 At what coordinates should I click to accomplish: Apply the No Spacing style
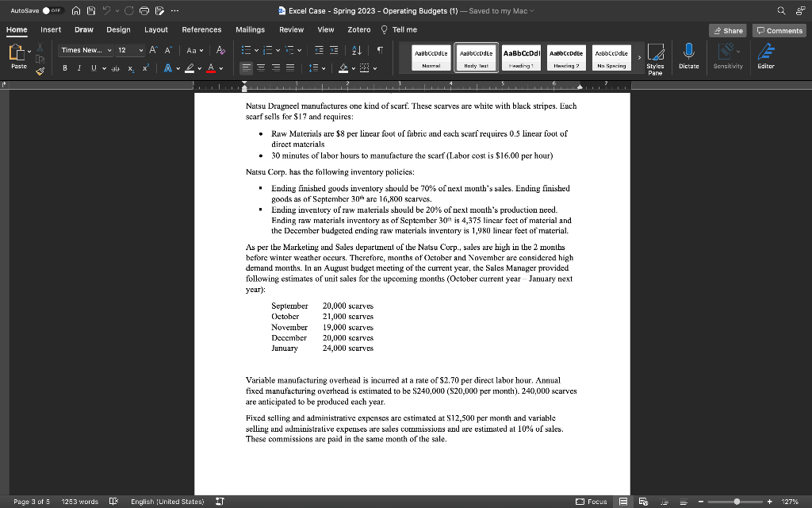pos(611,57)
